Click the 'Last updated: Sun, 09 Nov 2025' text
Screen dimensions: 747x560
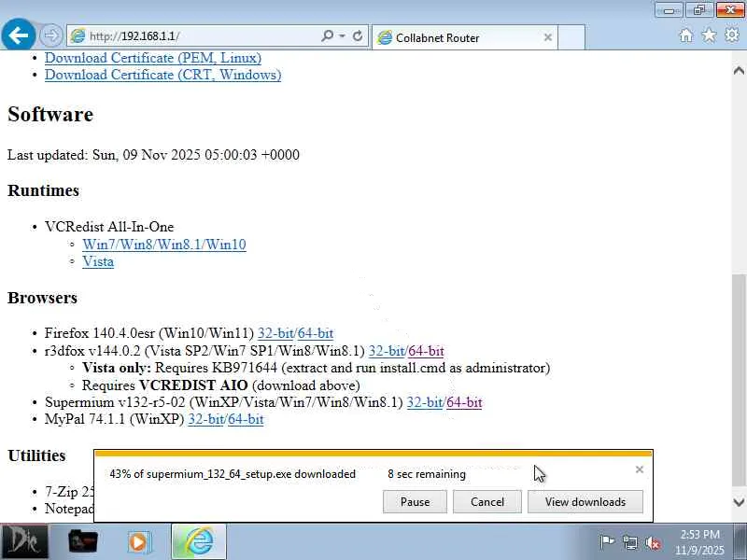[x=153, y=155]
